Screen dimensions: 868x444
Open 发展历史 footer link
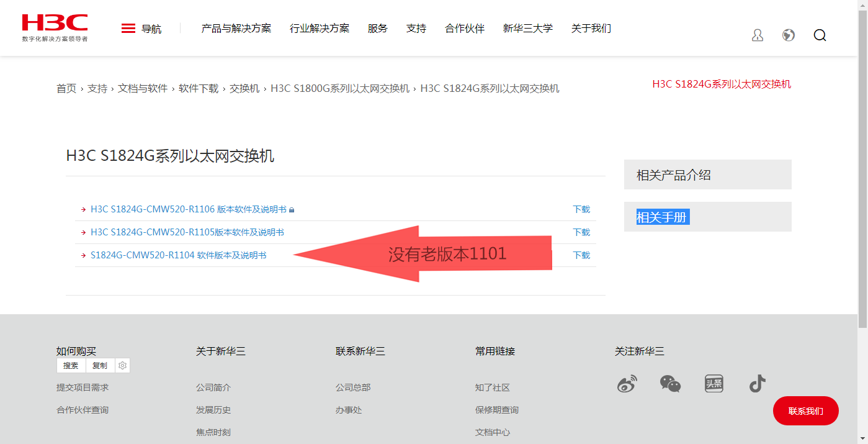tap(213, 410)
